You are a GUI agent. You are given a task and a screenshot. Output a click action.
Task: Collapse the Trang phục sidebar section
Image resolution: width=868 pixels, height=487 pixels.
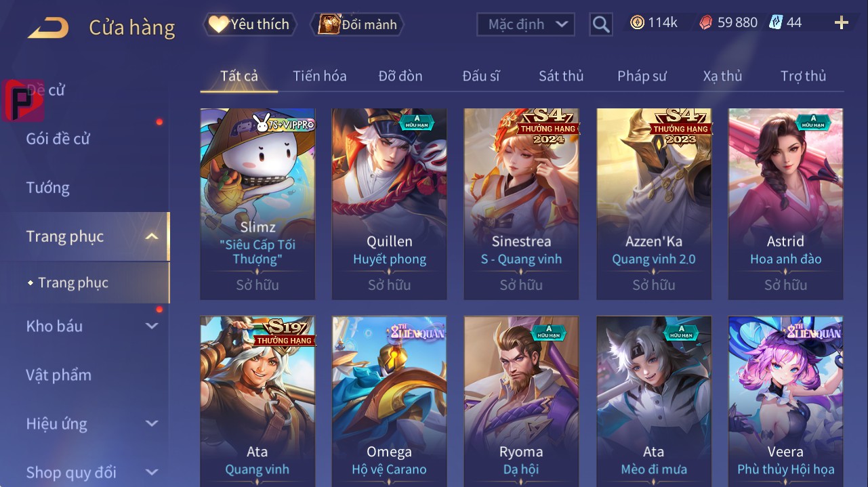pyautogui.click(x=152, y=236)
